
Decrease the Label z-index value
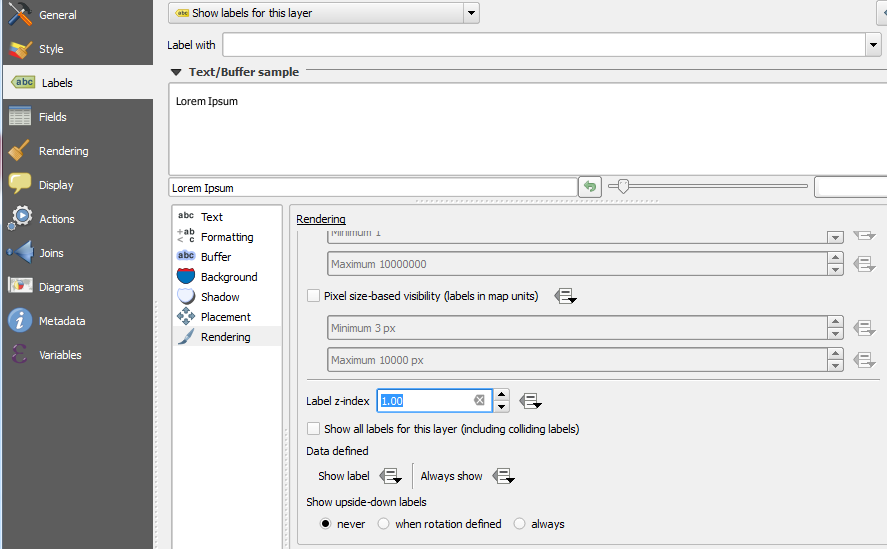(x=501, y=406)
